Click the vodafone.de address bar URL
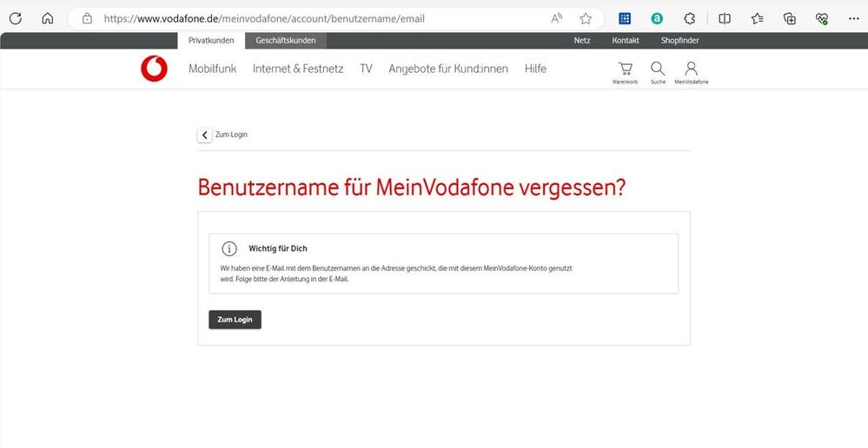The height and width of the screenshot is (448, 868). click(264, 19)
